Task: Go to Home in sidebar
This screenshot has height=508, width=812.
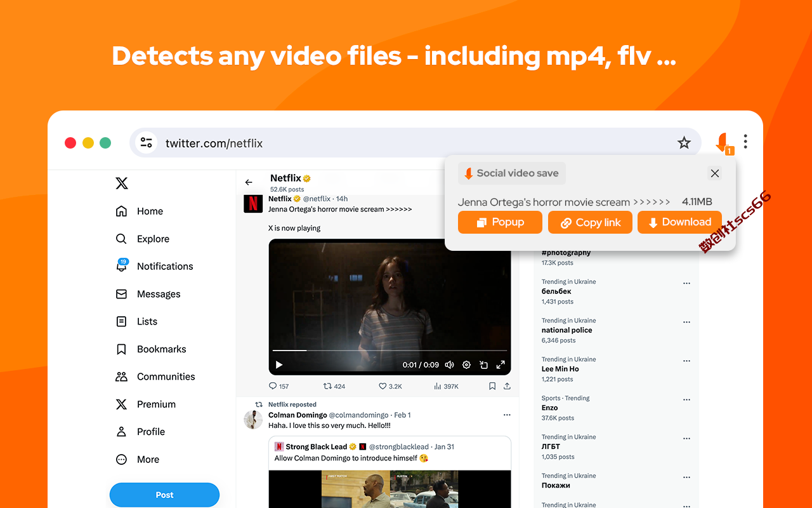Action: [140, 211]
